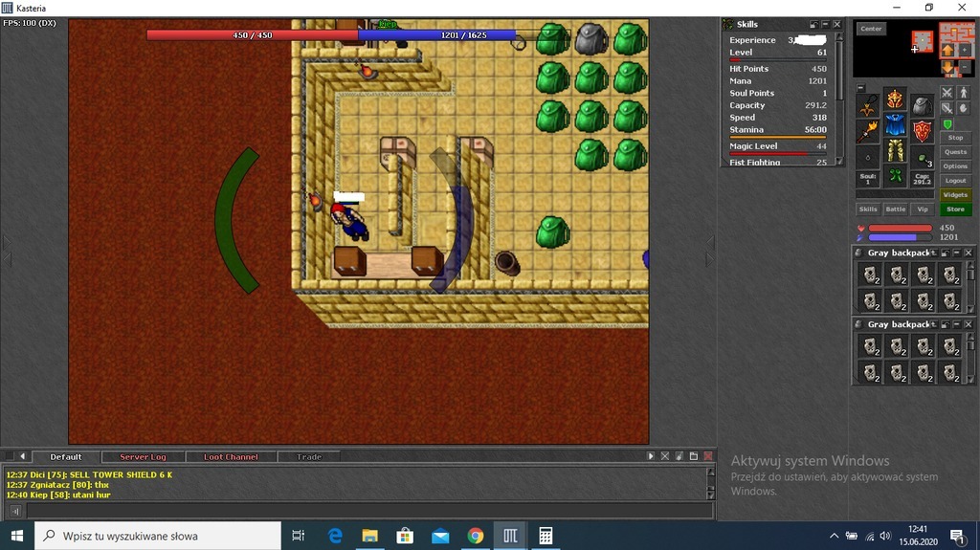Click the gray backpack equipment slot
This screenshot has height=550, width=980.
pos(922,106)
